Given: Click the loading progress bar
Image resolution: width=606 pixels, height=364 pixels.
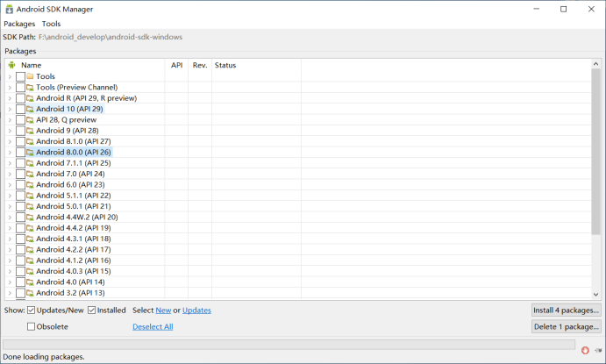Looking at the screenshot, I should 289,345.
